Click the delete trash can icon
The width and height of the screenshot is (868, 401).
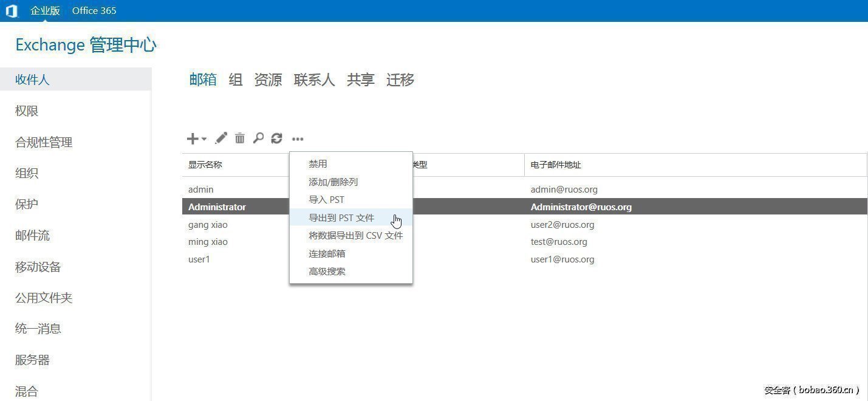click(x=240, y=139)
